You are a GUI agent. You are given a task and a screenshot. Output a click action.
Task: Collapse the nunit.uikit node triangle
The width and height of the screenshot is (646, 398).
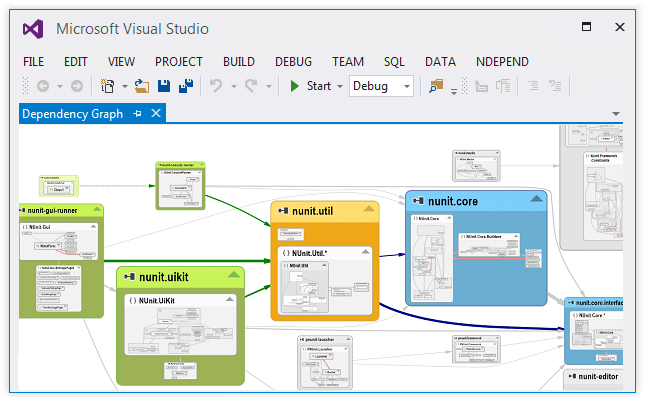pos(234,274)
